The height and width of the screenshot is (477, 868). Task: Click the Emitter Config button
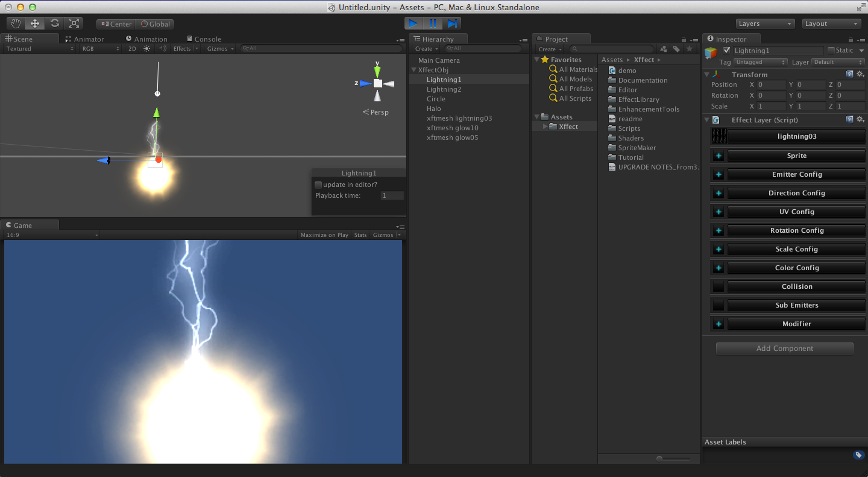(797, 174)
